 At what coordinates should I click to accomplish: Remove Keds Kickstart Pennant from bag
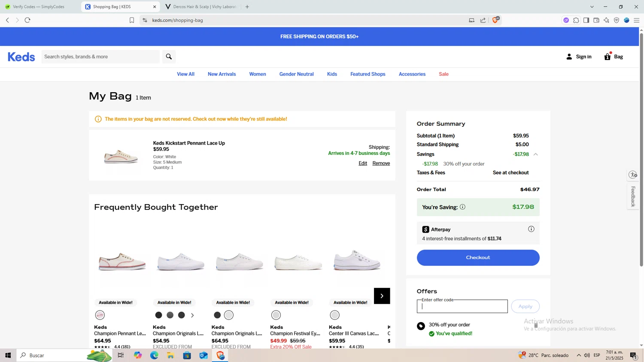coord(381,163)
